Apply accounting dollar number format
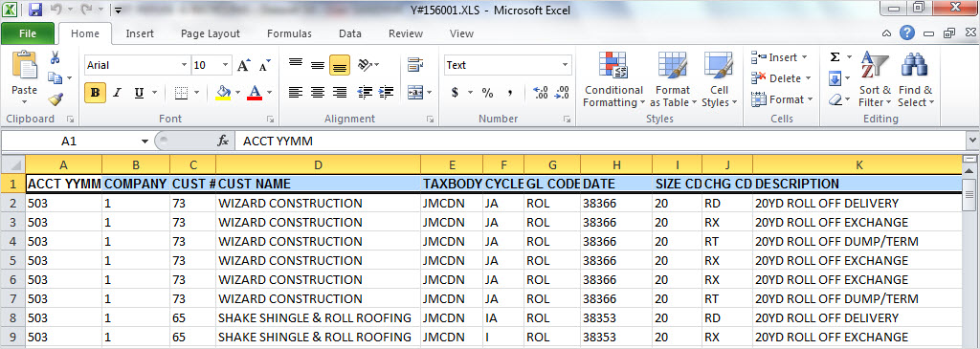 [455, 93]
